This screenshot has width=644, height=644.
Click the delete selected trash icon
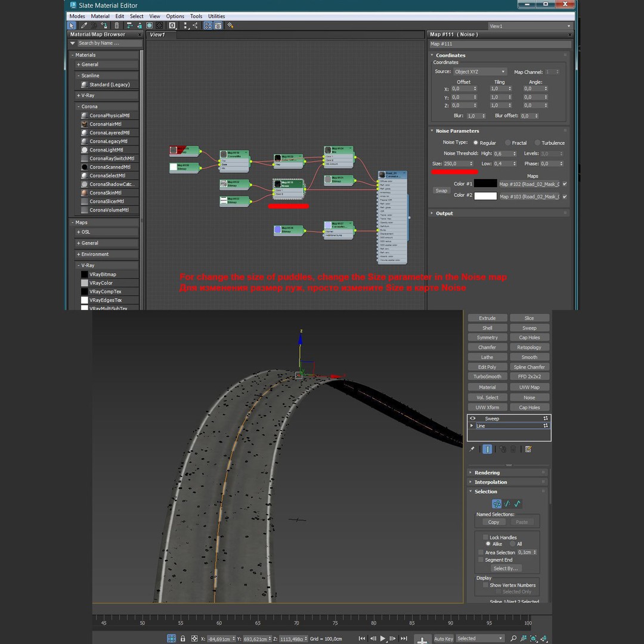point(116,26)
